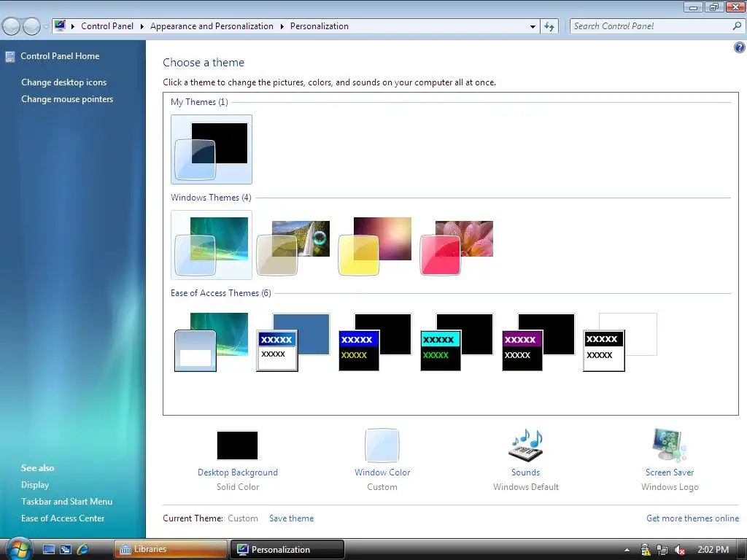Expand the arrow after Control Panel breadcrumb
The image size is (747, 560).
click(x=142, y=26)
